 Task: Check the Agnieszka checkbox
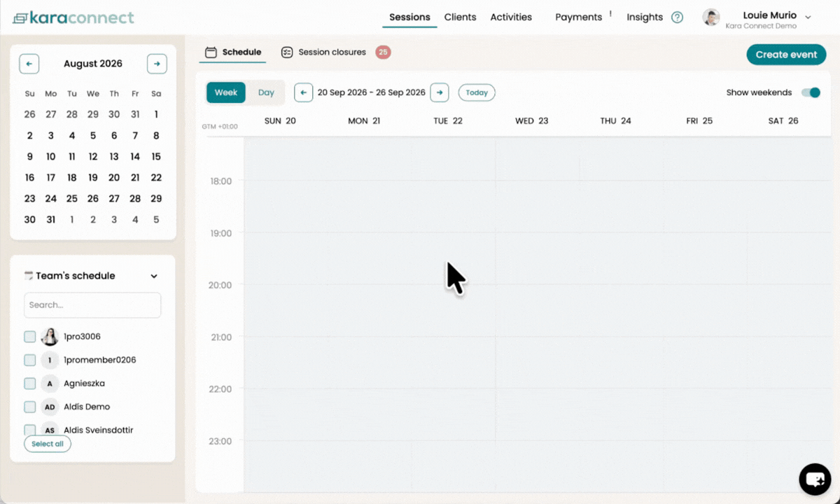pyautogui.click(x=29, y=384)
